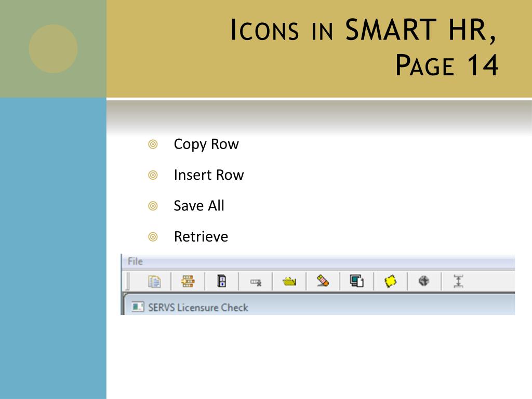Click the 'Insert Row' bullet text
The width and height of the screenshot is (532, 399).
point(209,175)
